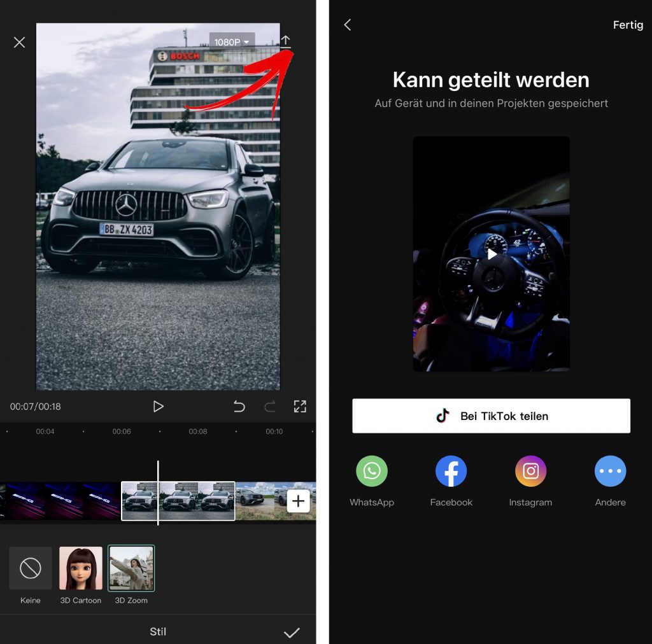This screenshot has height=644, width=652.
Task: Click Bei TikTok teilen button
Action: tap(491, 416)
